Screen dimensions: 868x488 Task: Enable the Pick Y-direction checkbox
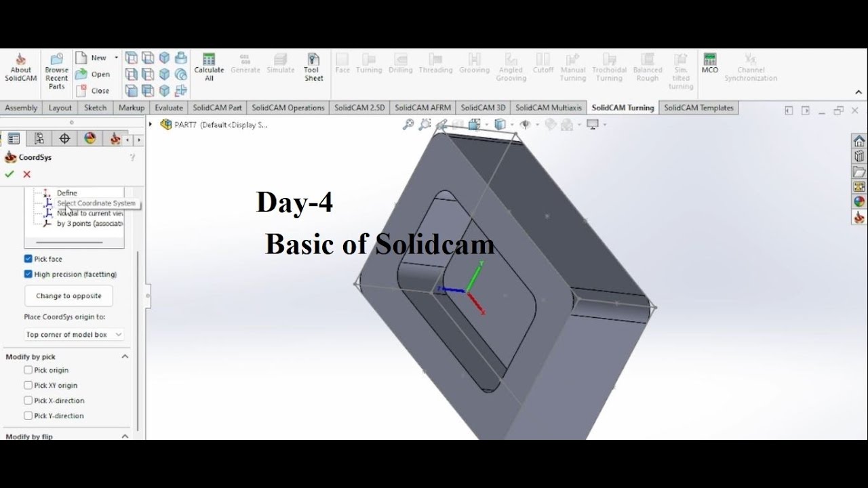tap(28, 416)
